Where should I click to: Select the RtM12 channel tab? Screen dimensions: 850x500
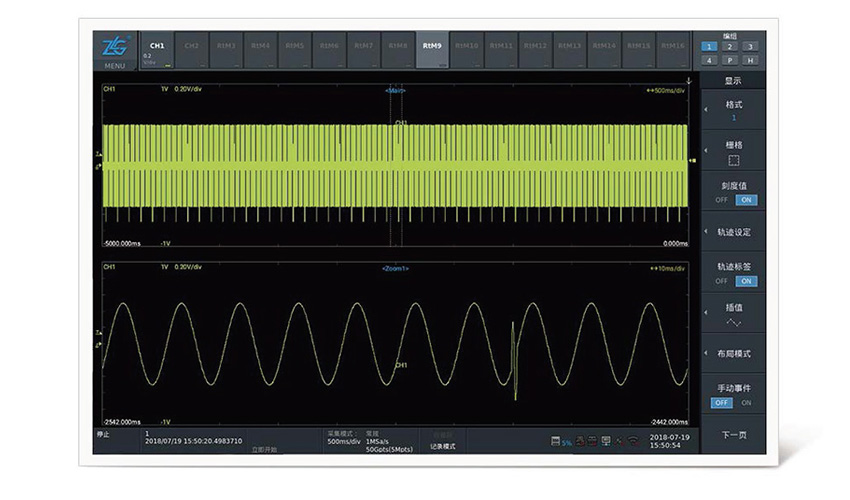coord(536,50)
